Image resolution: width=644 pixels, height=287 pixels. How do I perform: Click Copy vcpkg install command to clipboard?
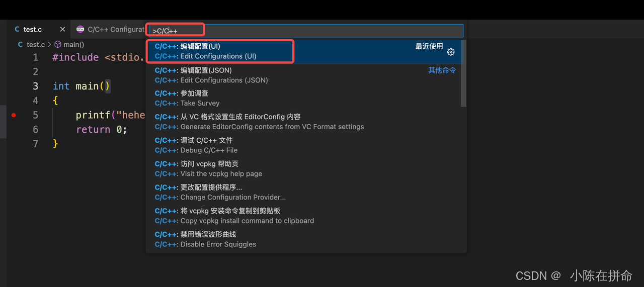coord(303,216)
